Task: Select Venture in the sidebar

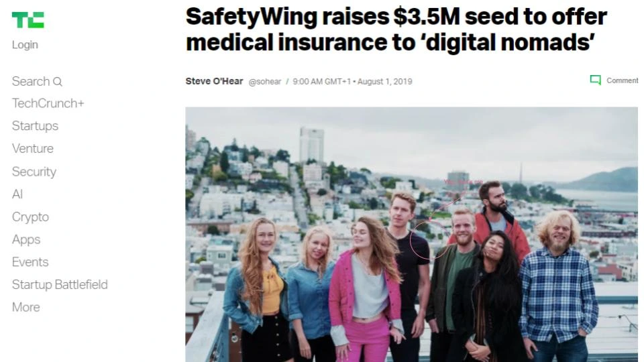Action: click(33, 149)
